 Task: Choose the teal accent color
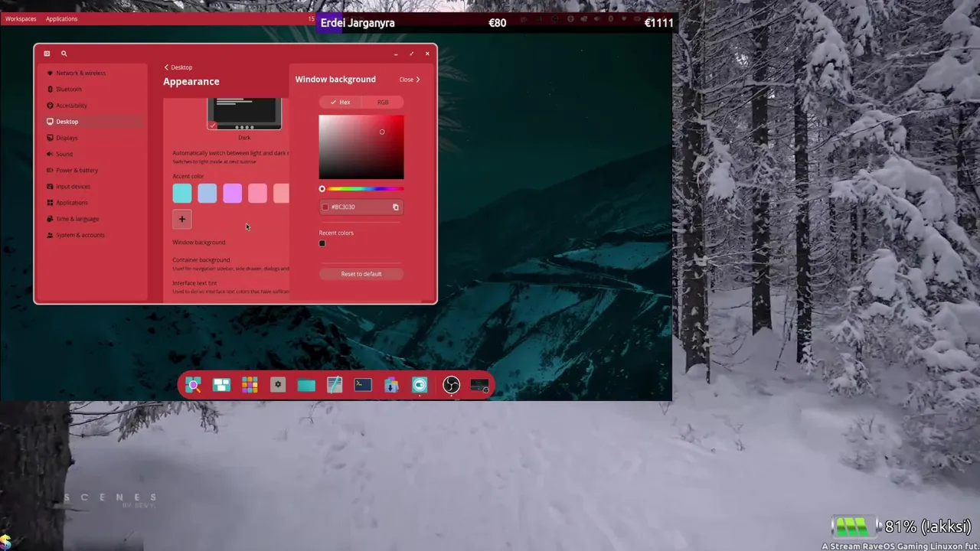[182, 194]
